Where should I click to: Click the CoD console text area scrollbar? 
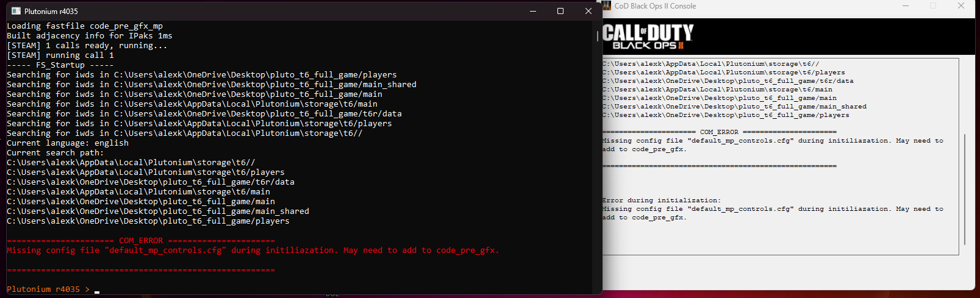coord(965,189)
